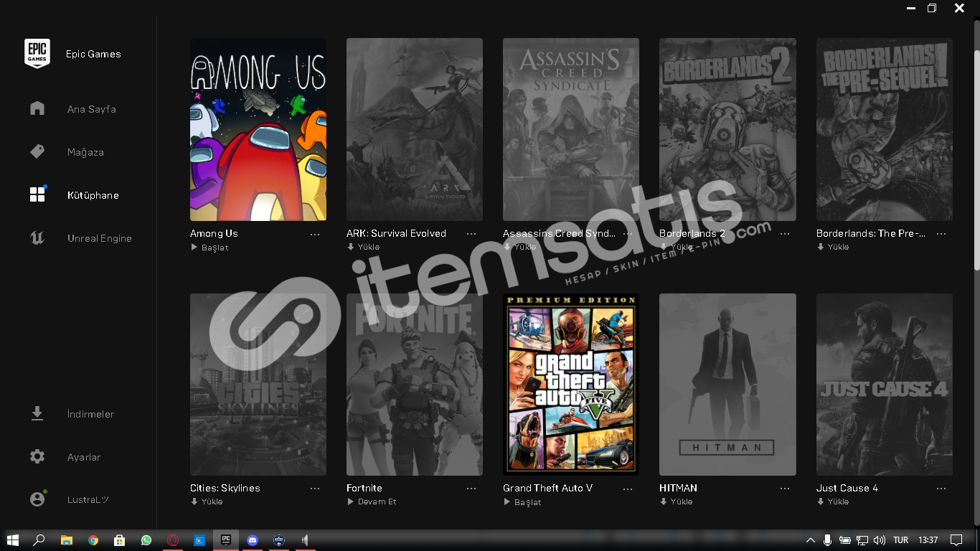Click the Assassin's Creed Syndicate cover art
980x551 pixels.
click(571, 129)
